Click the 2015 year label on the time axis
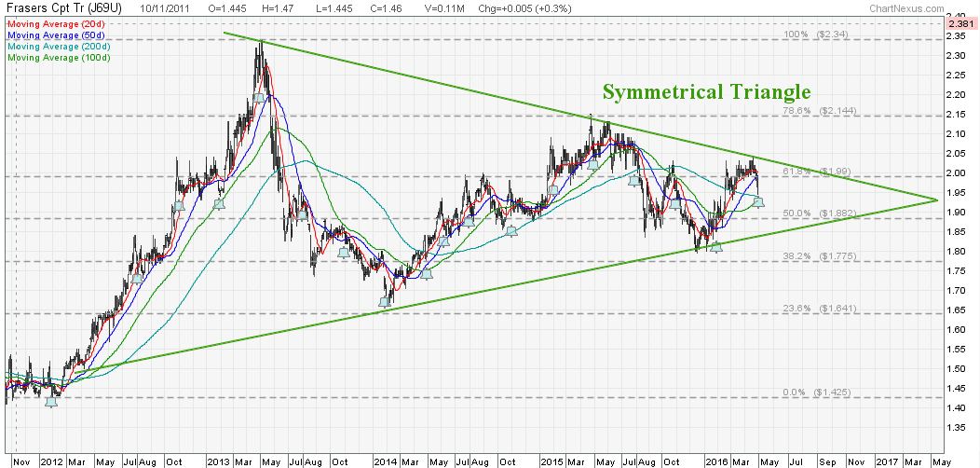The height and width of the screenshot is (468, 980). pyautogui.click(x=551, y=461)
